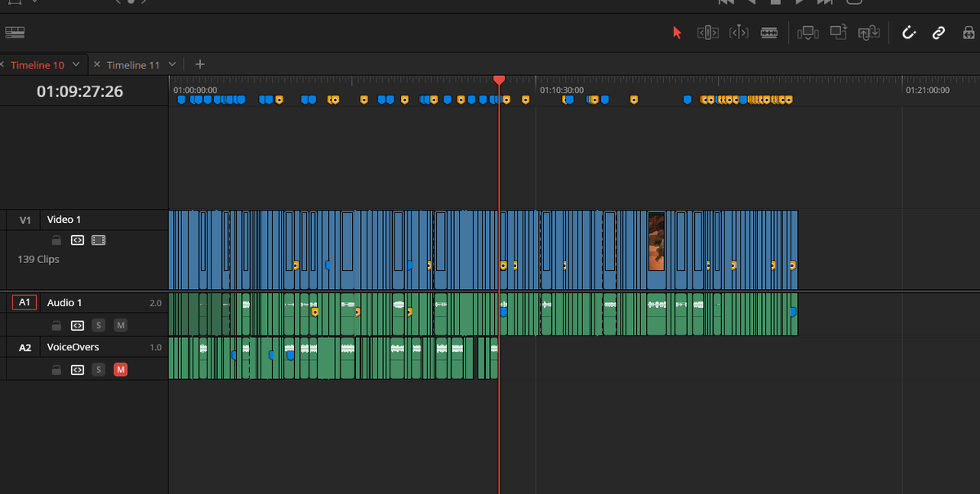980x494 pixels.
Task: Click the Insert Clip icon
Action: 807,33
